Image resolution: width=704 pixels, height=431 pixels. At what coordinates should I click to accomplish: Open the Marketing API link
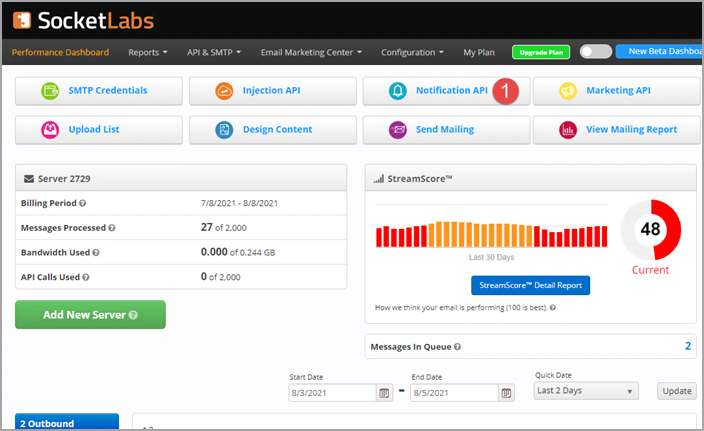(618, 90)
